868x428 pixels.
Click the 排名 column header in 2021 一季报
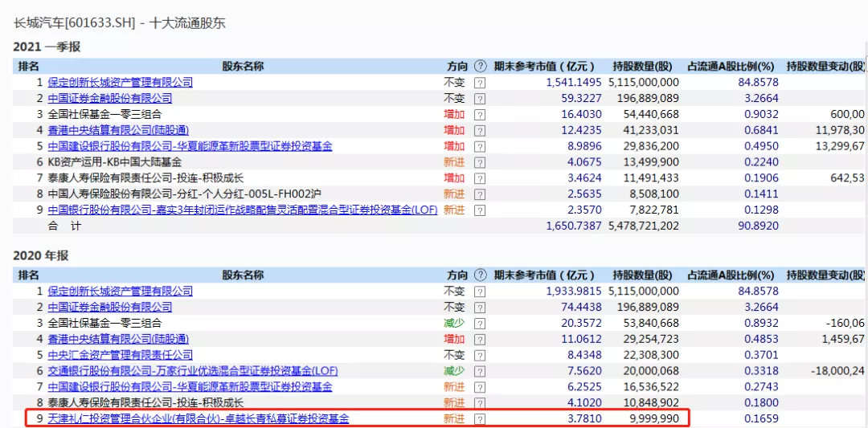click(x=29, y=67)
